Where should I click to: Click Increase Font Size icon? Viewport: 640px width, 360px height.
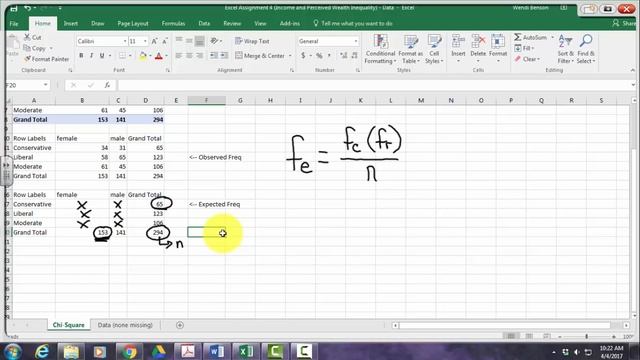coord(154,41)
